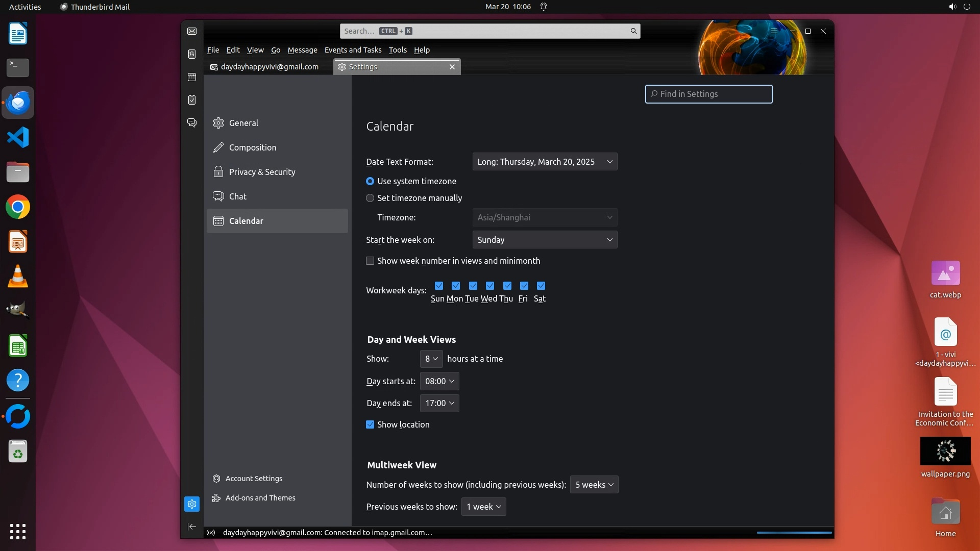Open the Mail space icon
The height and width of the screenshot is (551, 980).
tap(192, 31)
